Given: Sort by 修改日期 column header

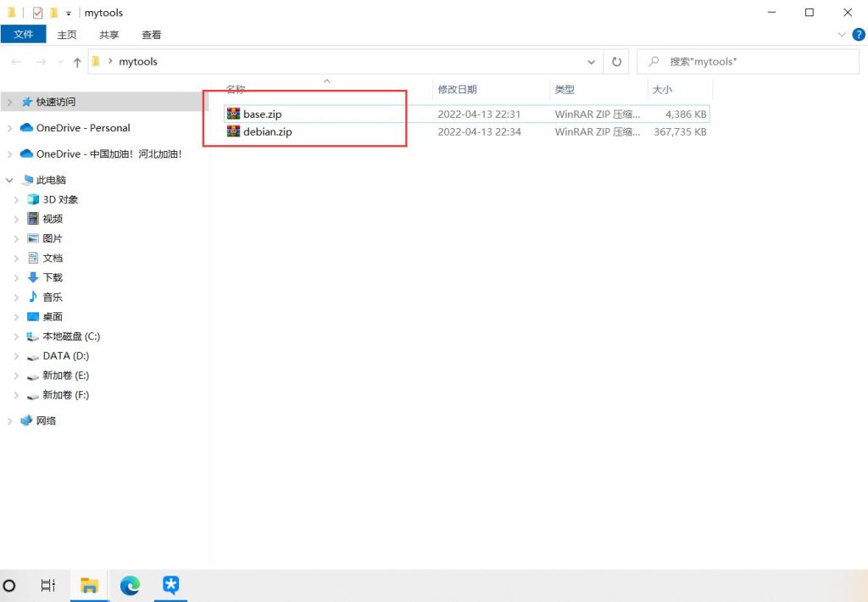Looking at the screenshot, I should tap(457, 89).
